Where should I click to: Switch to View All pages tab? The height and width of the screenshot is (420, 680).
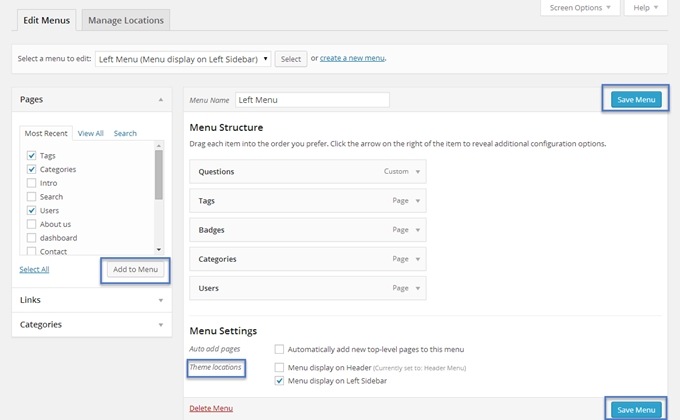(x=91, y=133)
